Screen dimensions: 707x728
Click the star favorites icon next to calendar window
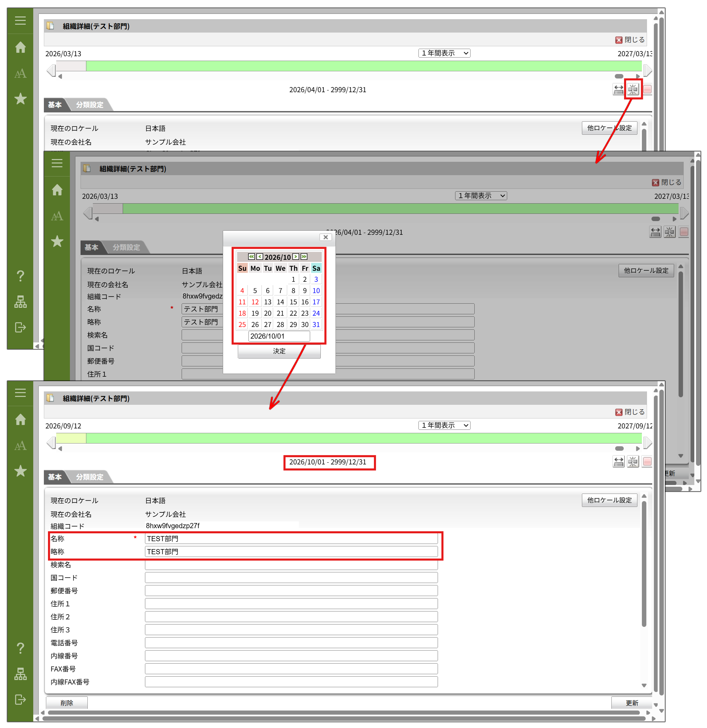57,241
